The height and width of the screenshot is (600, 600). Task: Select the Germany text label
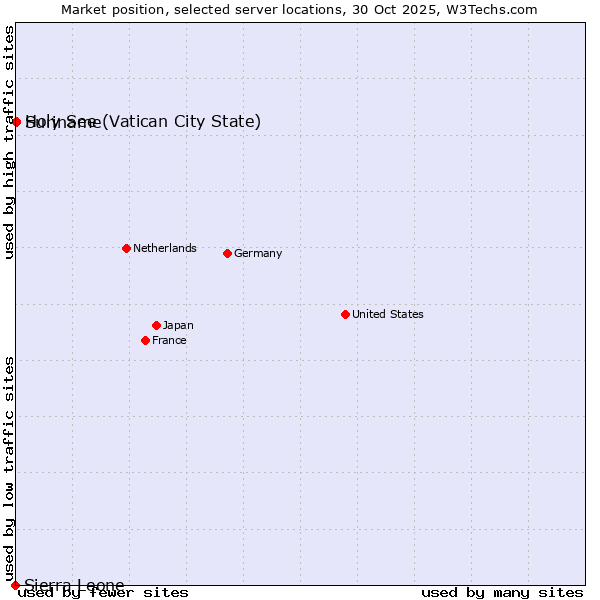[x=258, y=253]
